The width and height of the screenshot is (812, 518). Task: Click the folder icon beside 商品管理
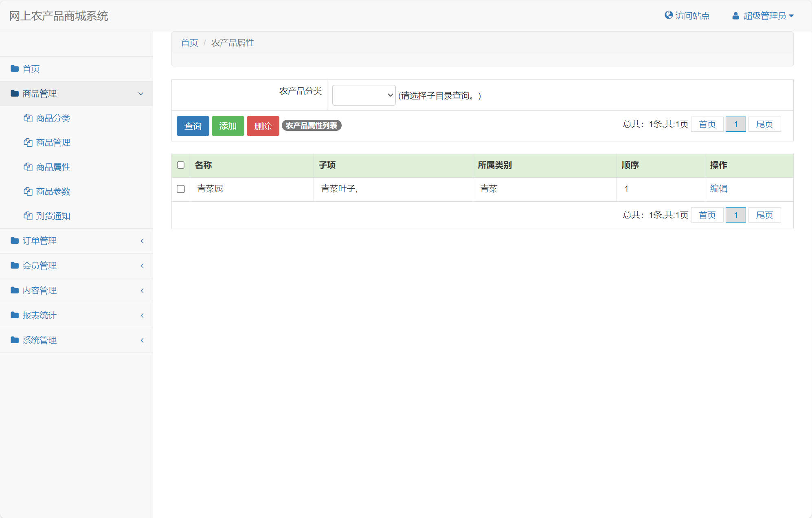point(14,93)
